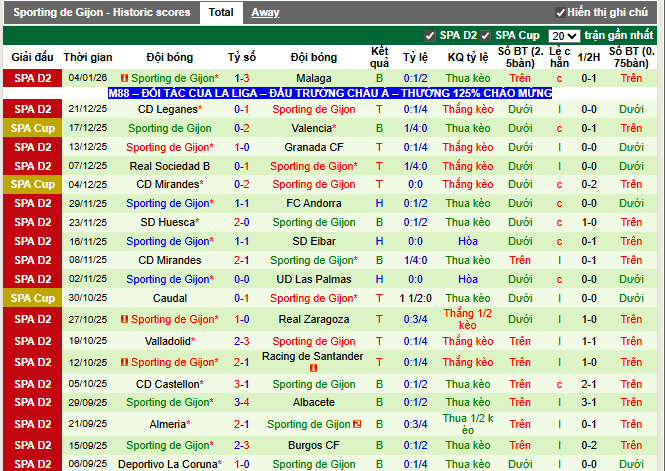Viewport: 665px width, 471px height.
Task: Click Albacete team name
Action: 314,402
